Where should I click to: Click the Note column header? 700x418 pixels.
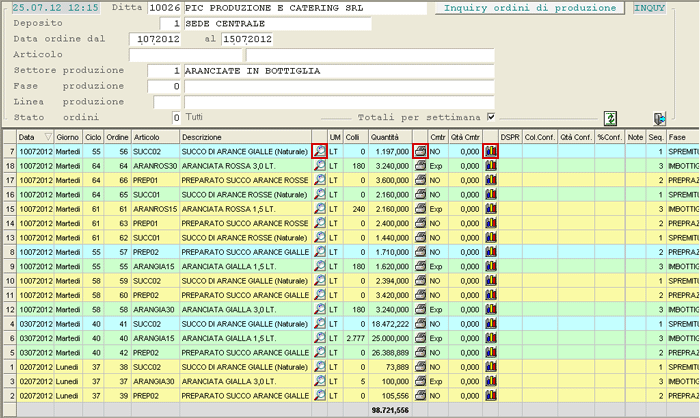pyautogui.click(x=635, y=137)
